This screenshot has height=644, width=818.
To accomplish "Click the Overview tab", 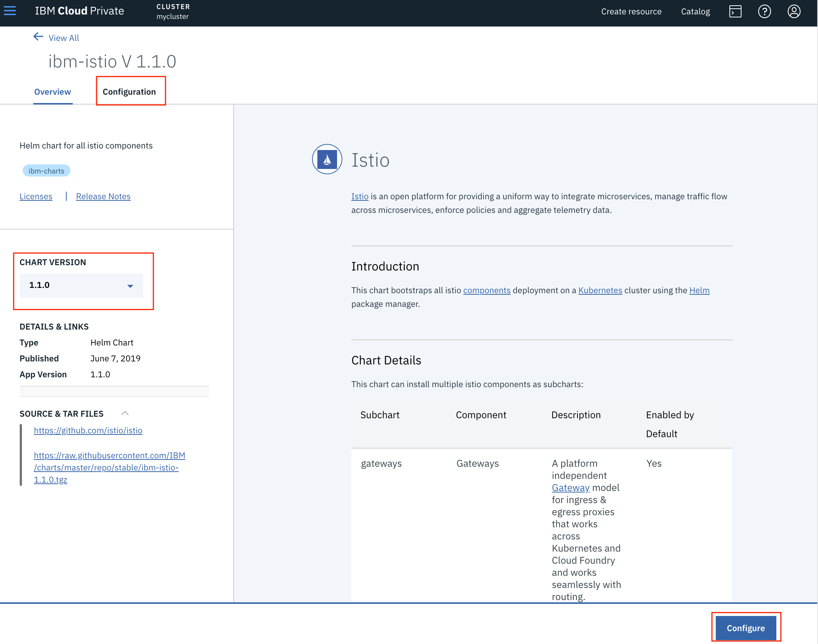I will tap(53, 92).
